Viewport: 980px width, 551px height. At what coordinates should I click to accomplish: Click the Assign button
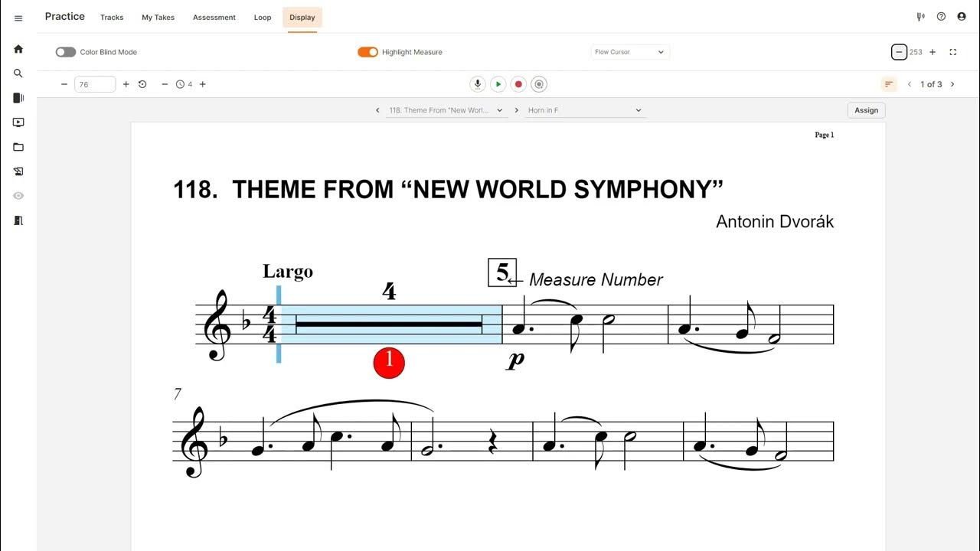pyautogui.click(x=867, y=110)
